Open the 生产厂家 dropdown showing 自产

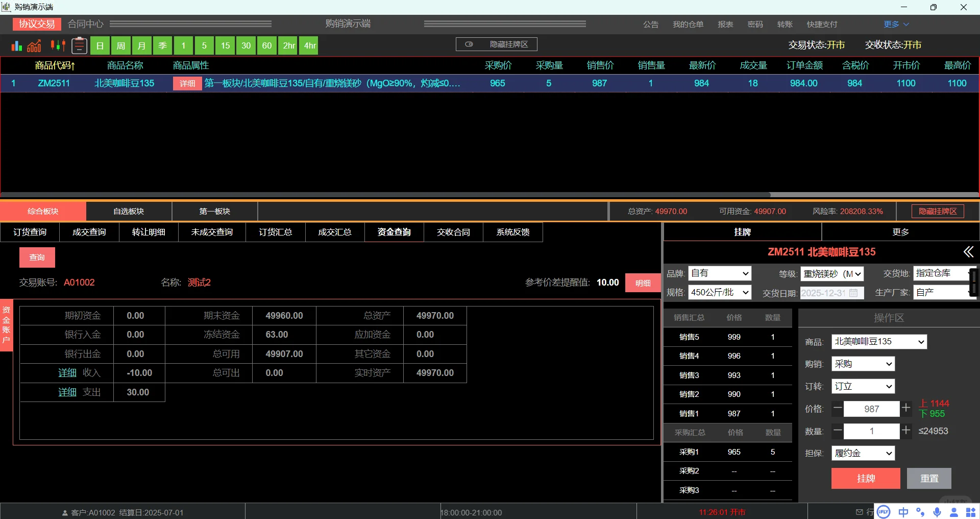944,292
